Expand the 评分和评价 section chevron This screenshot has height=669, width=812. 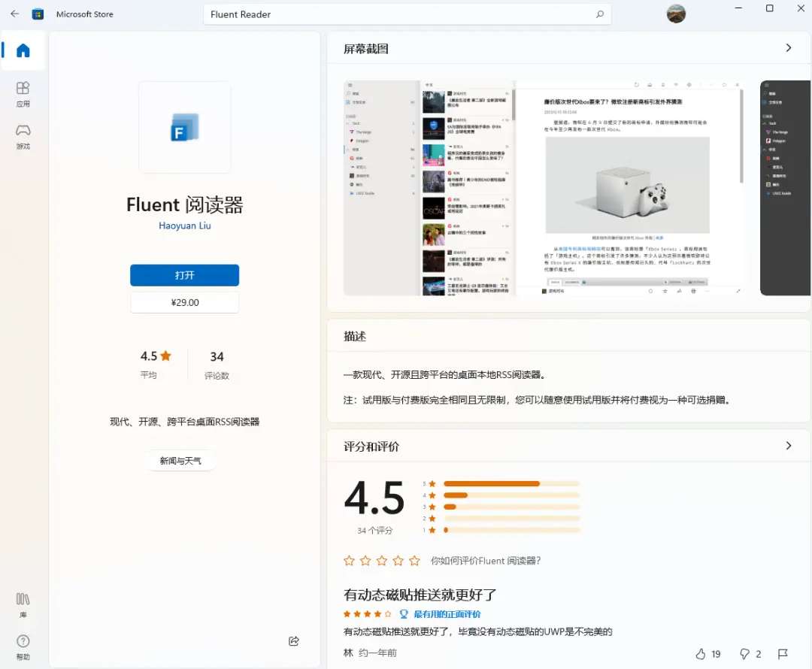click(x=788, y=446)
